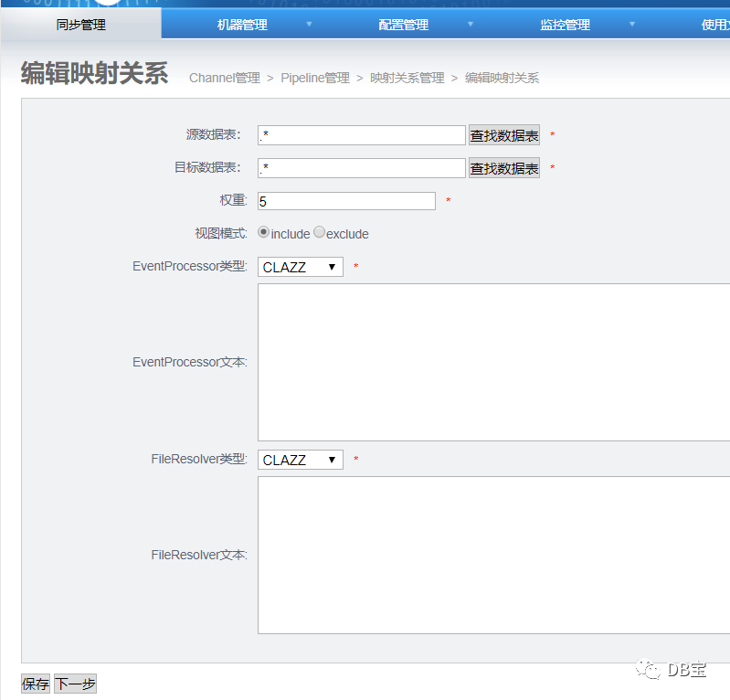Click the EventProcessor类型 label
Screen dimensions: 730x700
(x=189, y=266)
